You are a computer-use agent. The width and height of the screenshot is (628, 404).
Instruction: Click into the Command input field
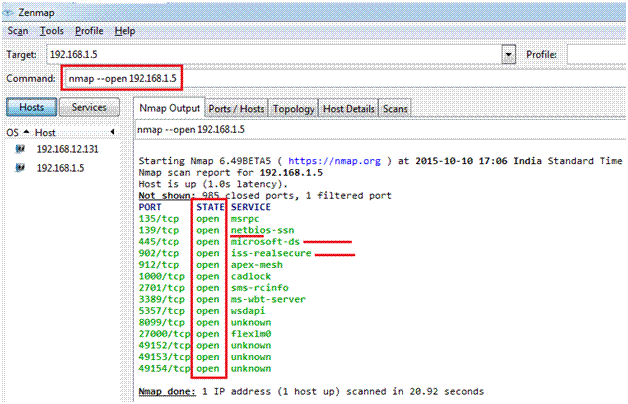click(344, 78)
